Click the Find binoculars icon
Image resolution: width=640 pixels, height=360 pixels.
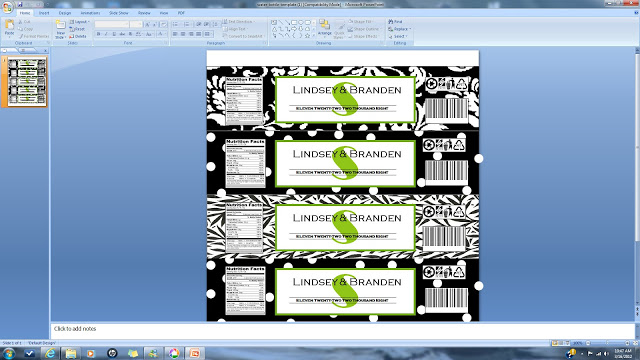[x=391, y=22]
